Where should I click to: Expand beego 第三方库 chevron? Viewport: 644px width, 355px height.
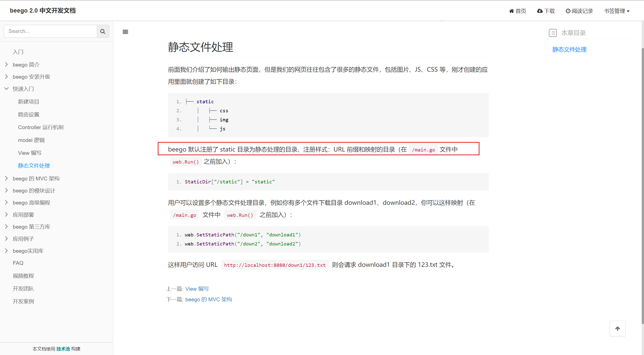[7, 227]
